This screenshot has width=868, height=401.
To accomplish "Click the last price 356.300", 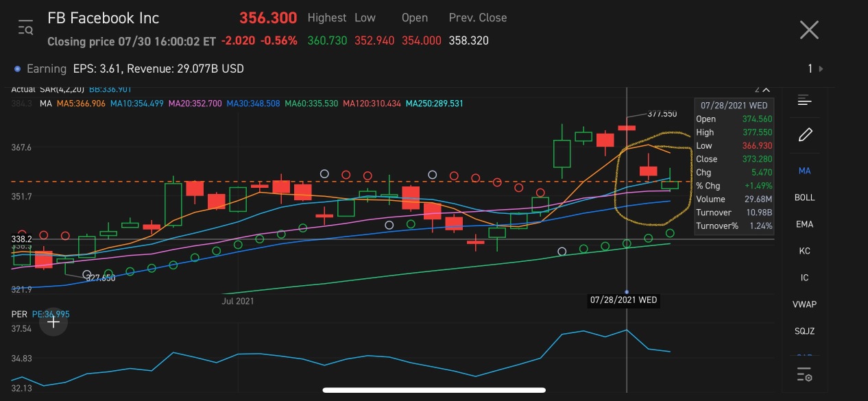I will click(268, 18).
